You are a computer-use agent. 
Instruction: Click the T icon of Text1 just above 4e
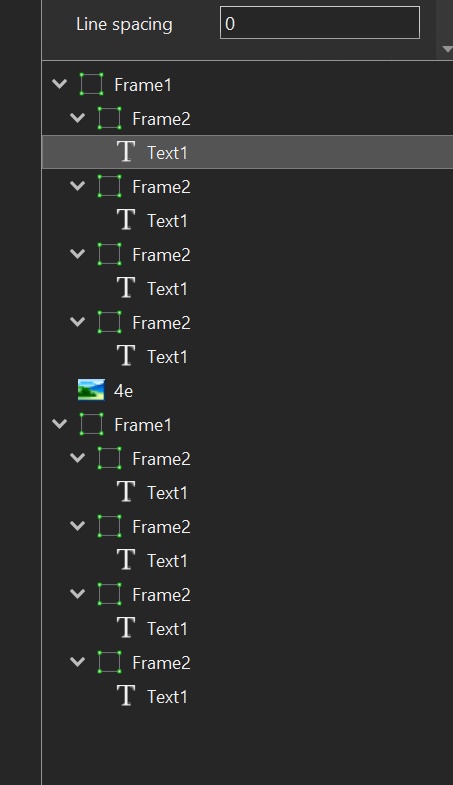(x=126, y=355)
